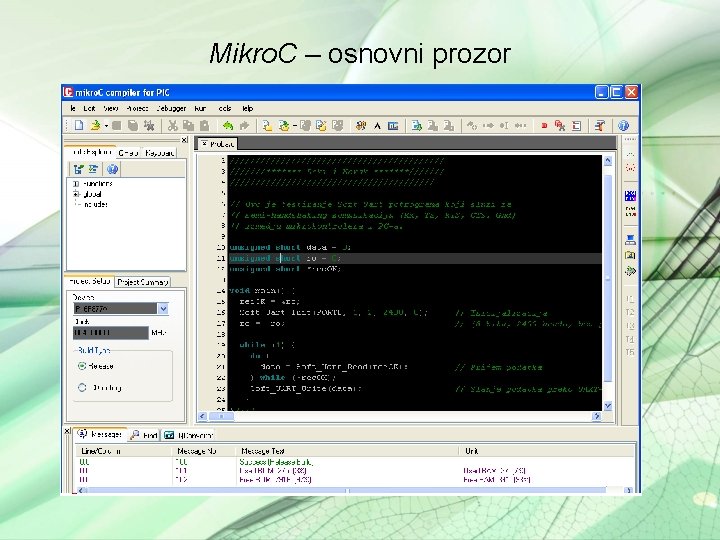Viewport: 720px width, 540px height.
Task: Click the editor vertical scroll up arrow
Action: [608, 161]
